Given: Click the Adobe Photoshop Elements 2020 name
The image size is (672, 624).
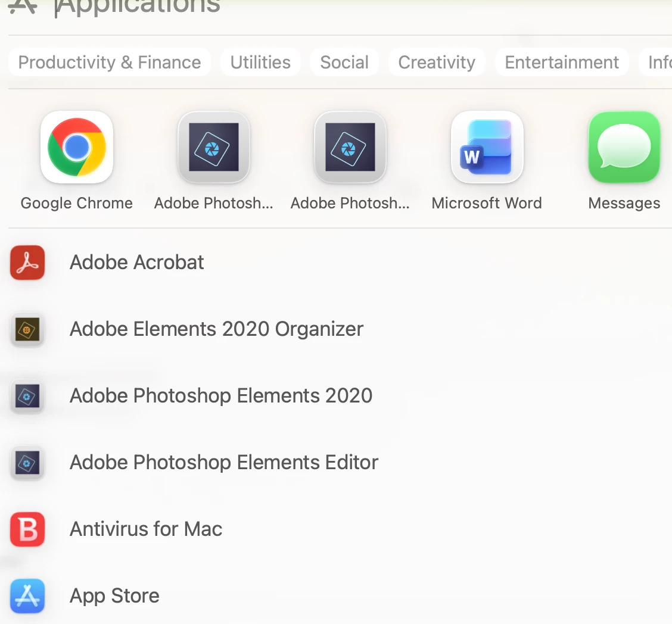Looking at the screenshot, I should 220,396.
